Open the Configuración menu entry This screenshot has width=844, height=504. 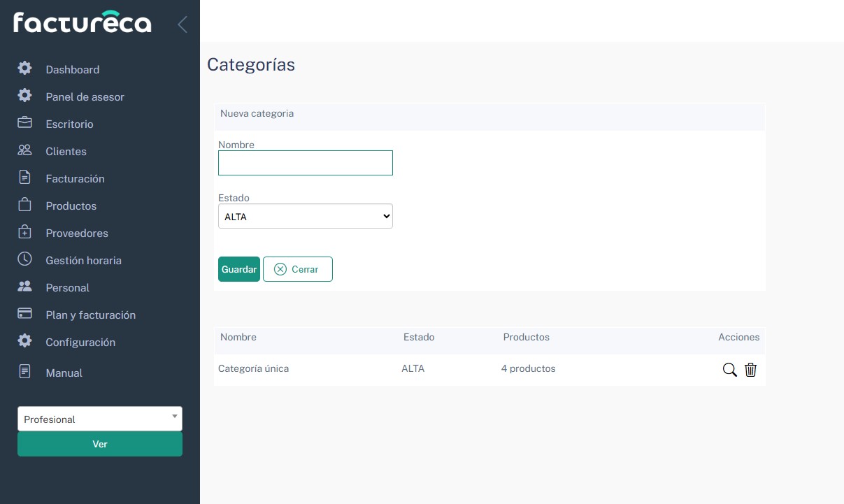click(80, 342)
